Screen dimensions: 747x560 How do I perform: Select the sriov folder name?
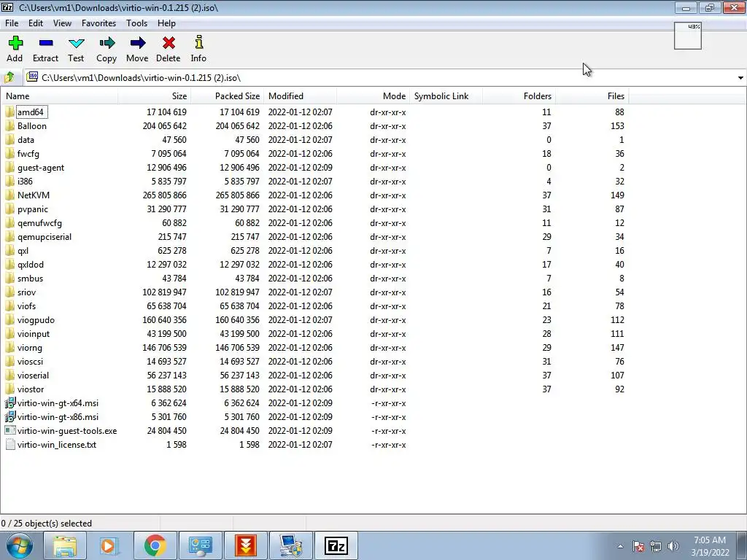point(27,292)
